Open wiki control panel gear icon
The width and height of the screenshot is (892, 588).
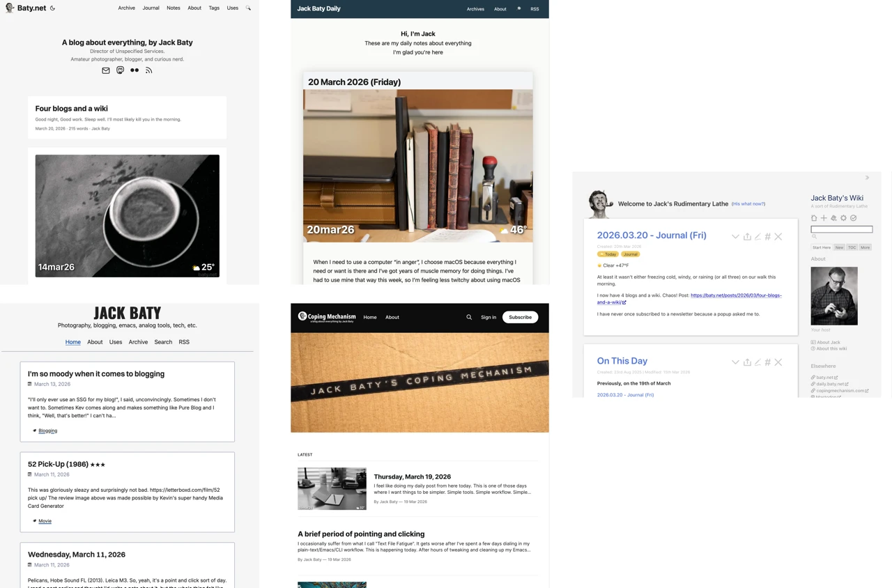click(843, 218)
